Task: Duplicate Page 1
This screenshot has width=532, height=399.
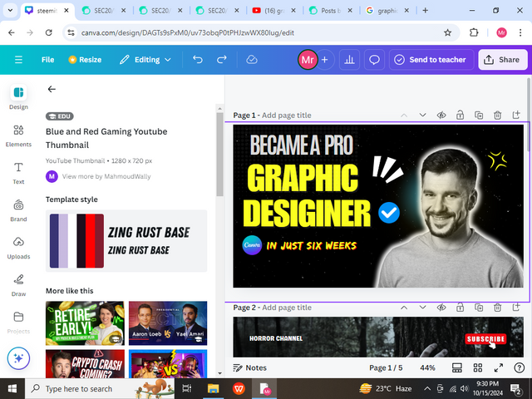Action: 479,116
